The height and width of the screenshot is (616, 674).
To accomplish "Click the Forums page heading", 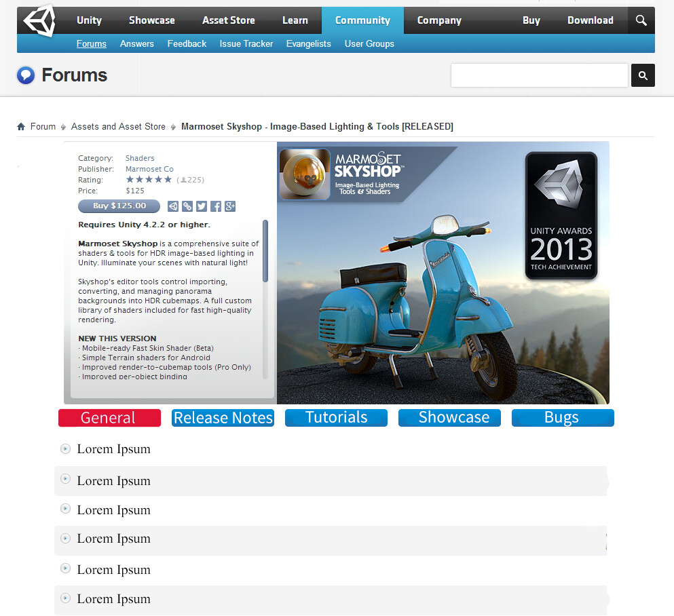I will (75, 75).
